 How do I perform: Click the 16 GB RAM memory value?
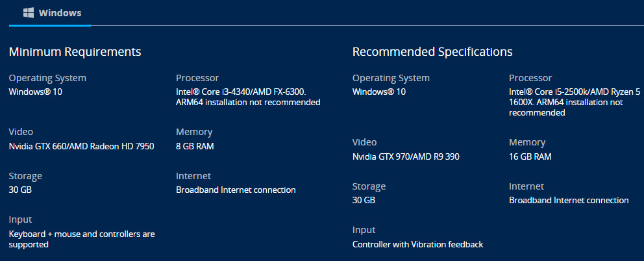(530, 156)
